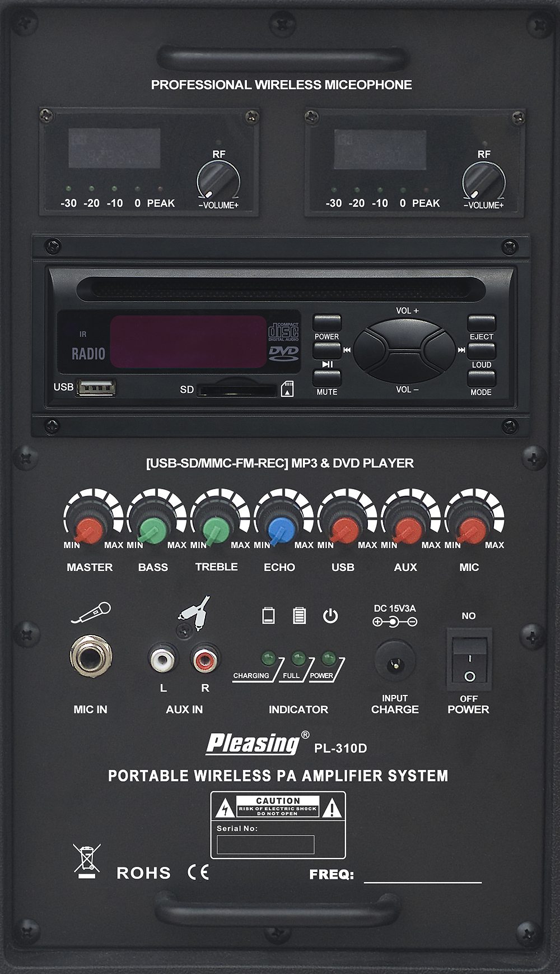The image size is (560, 974).
Task: Click the left receiver's PEAK indicator LED
Action: [x=160, y=189]
